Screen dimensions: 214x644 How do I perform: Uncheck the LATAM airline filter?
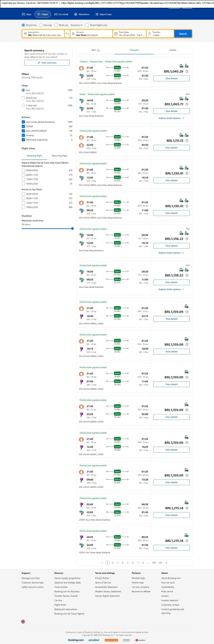(23, 127)
